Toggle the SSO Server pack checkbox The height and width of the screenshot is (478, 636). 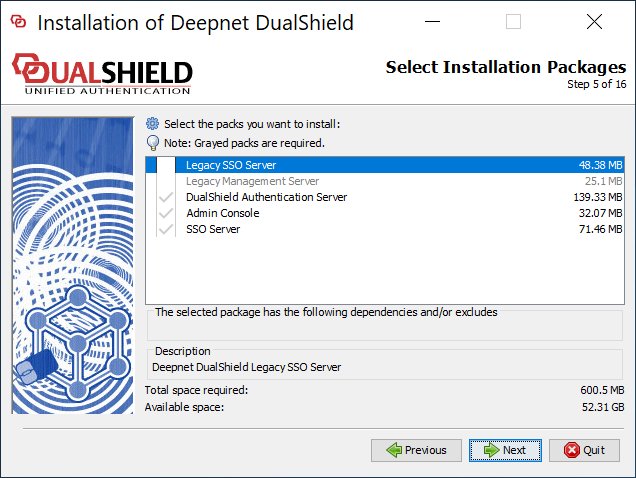tap(166, 230)
